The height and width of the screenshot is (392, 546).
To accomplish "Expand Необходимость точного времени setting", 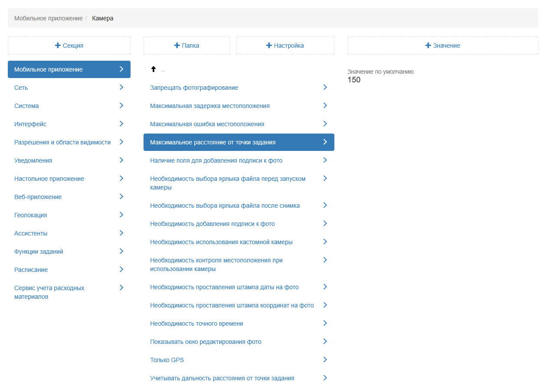I will (x=325, y=323).
